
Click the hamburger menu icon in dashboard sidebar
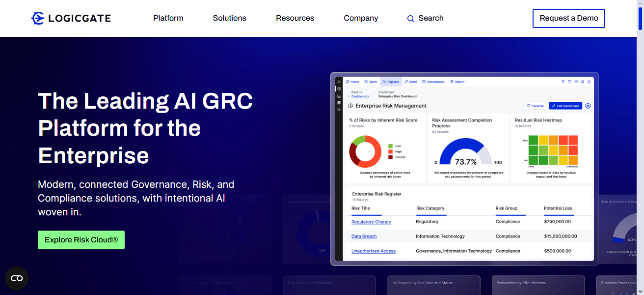(339, 82)
